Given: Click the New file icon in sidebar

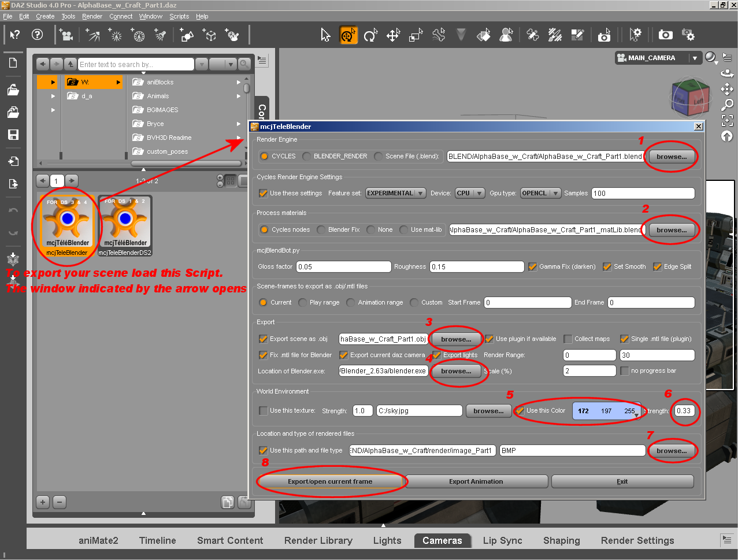Looking at the screenshot, I should (13, 63).
